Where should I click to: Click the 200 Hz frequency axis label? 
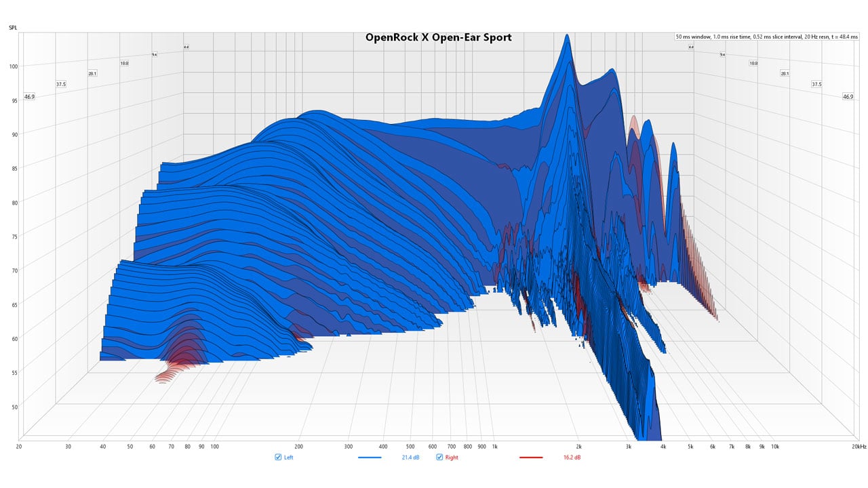[x=298, y=447]
